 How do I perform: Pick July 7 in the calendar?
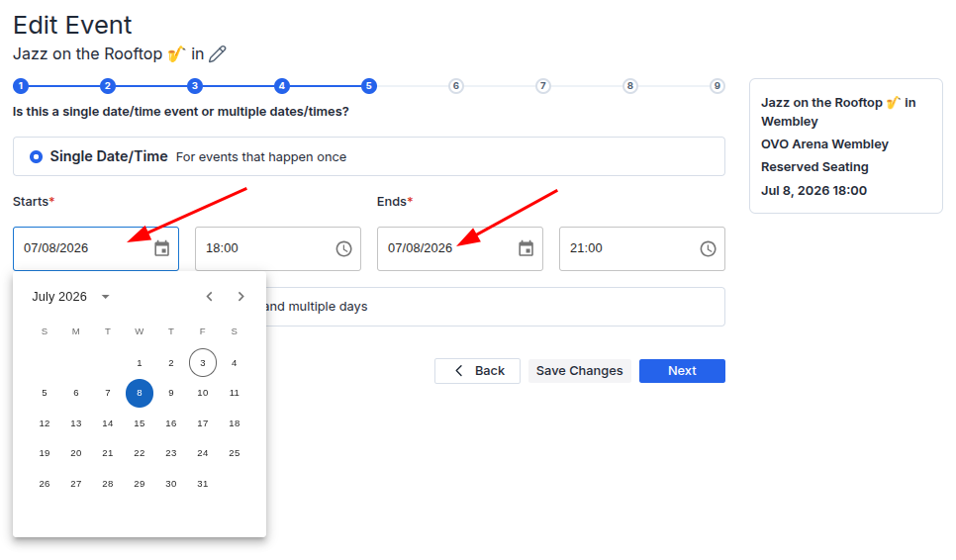(108, 393)
